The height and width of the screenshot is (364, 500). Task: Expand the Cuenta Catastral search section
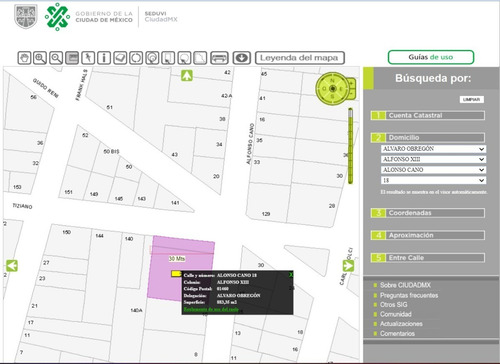(428, 115)
